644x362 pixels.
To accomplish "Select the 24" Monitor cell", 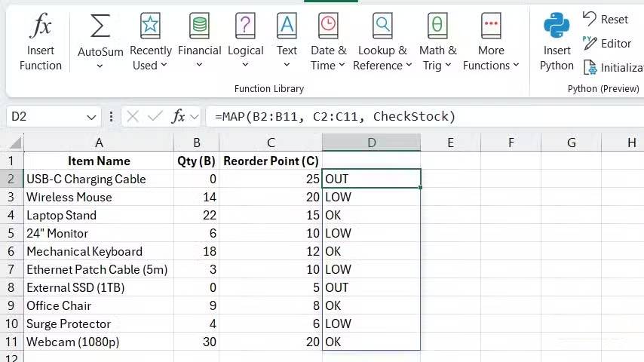I will 99,233.
